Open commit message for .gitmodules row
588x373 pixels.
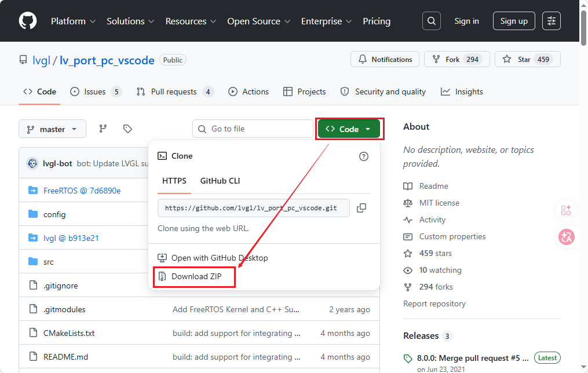236,309
